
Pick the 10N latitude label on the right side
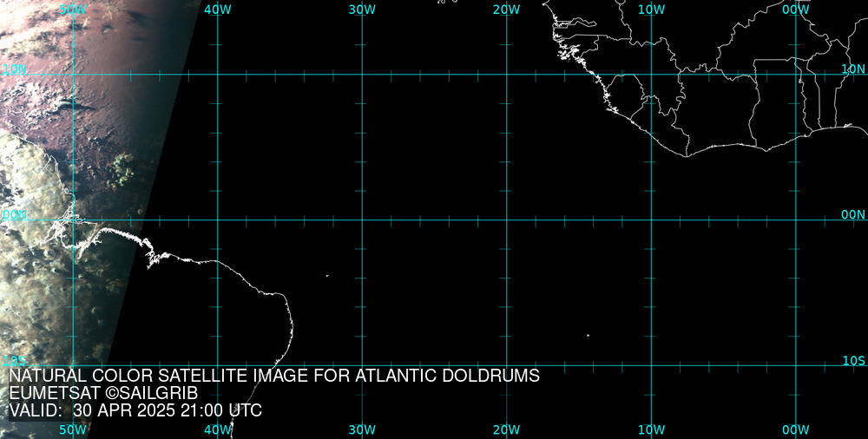pyautogui.click(x=853, y=69)
